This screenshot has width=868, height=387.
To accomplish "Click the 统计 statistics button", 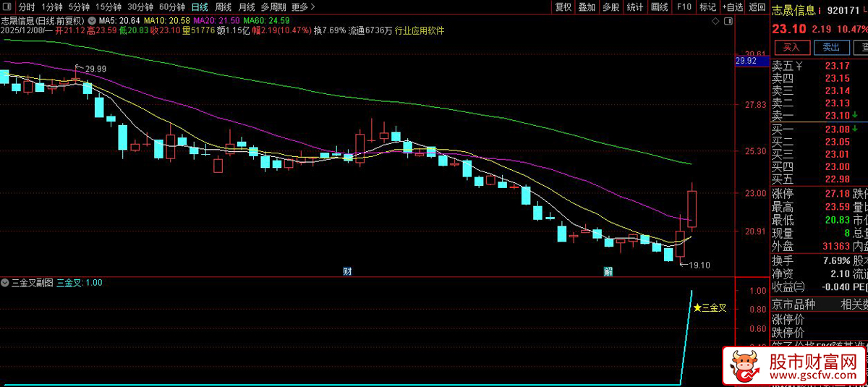I will point(635,7).
